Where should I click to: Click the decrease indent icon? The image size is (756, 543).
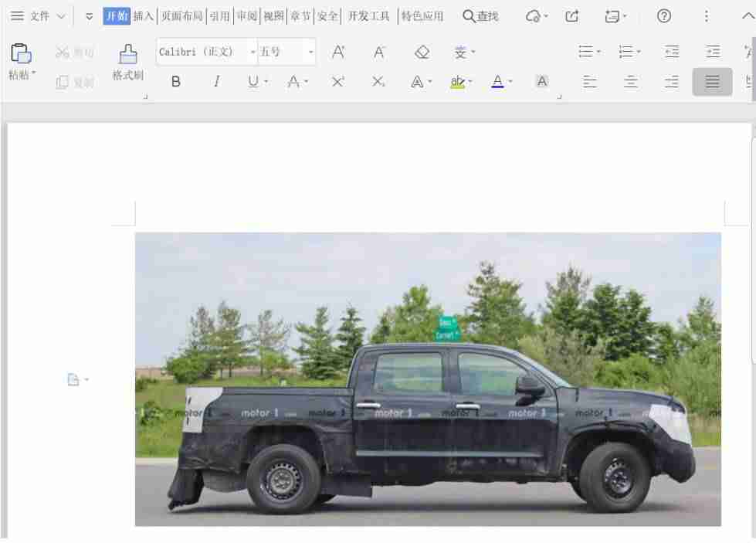[x=672, y=52]
